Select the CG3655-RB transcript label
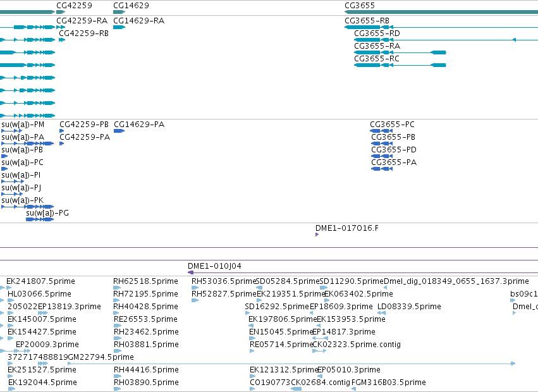The height and width of the screenshot is (392, 538). tap(367, 21)
